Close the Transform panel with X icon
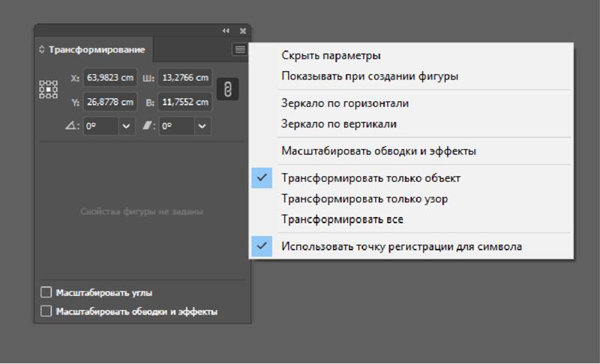 242,31
